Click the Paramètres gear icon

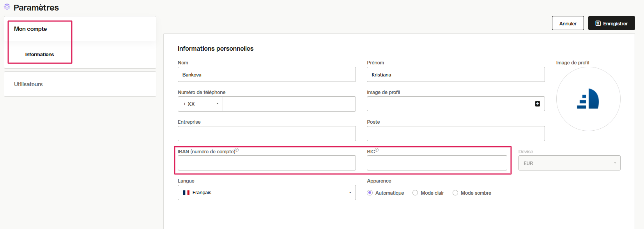(7, 7)
